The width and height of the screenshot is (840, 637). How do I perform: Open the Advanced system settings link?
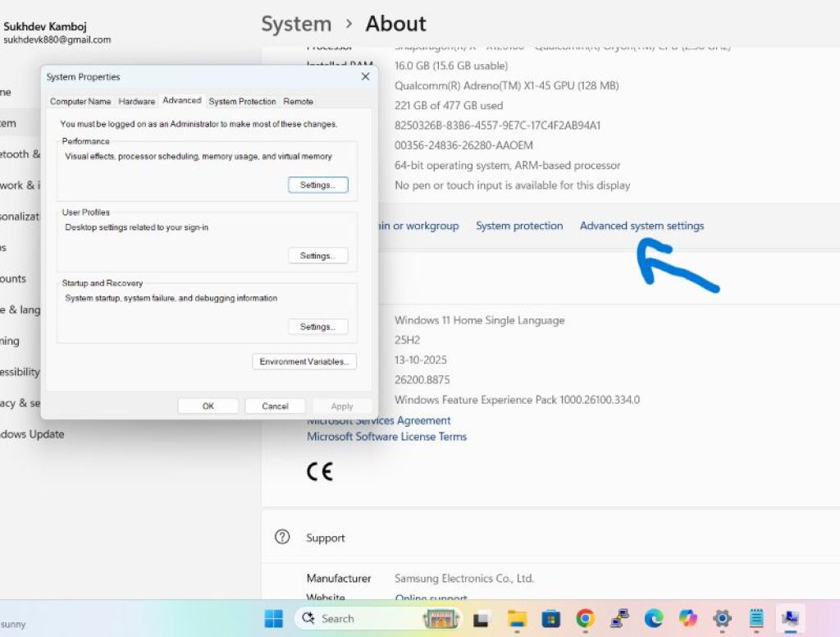tap(641, 226)
